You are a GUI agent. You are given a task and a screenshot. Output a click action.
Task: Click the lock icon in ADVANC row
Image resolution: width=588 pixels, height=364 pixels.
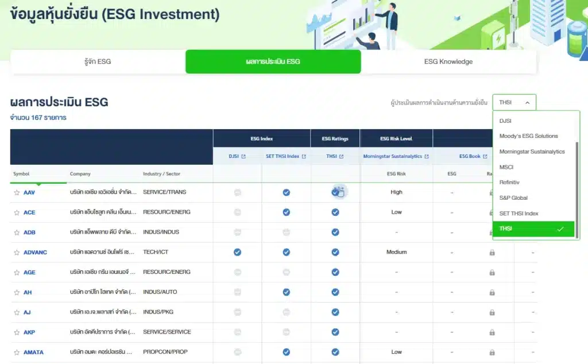[492, 252]
